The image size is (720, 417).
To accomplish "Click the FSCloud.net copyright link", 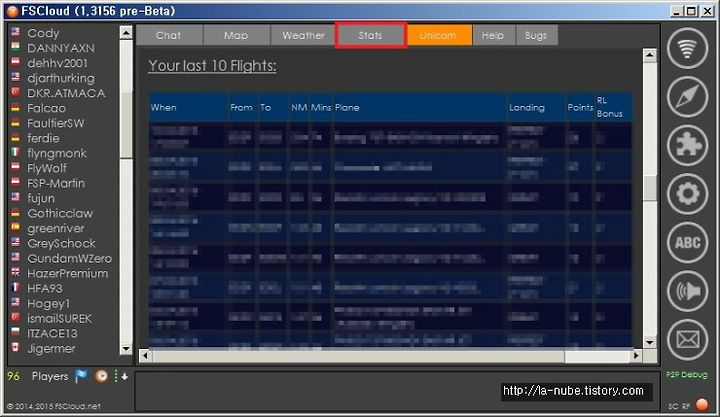I will click(54, 406).
